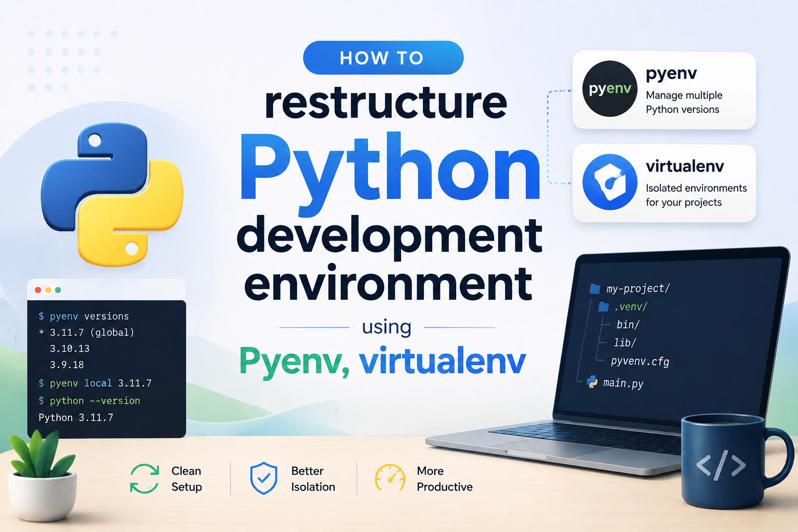
Task: Click the code brackets symbol on mug
Action: tap(721, 466)
